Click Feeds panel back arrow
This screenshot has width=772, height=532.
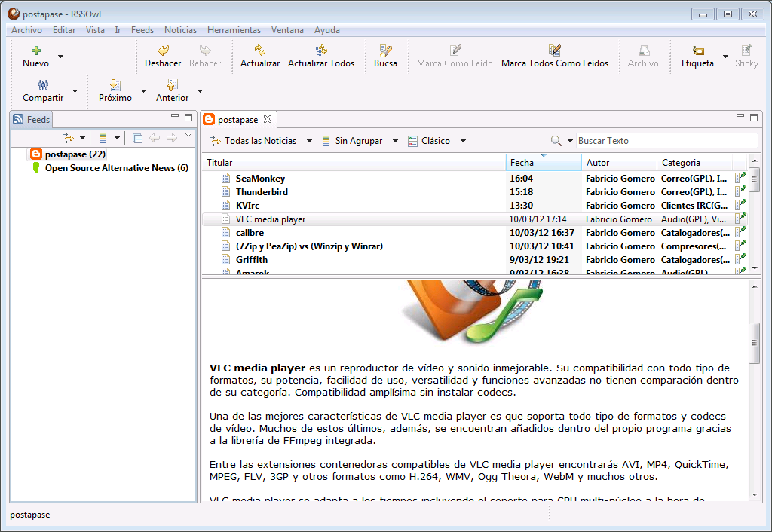(x=155, y=138)
